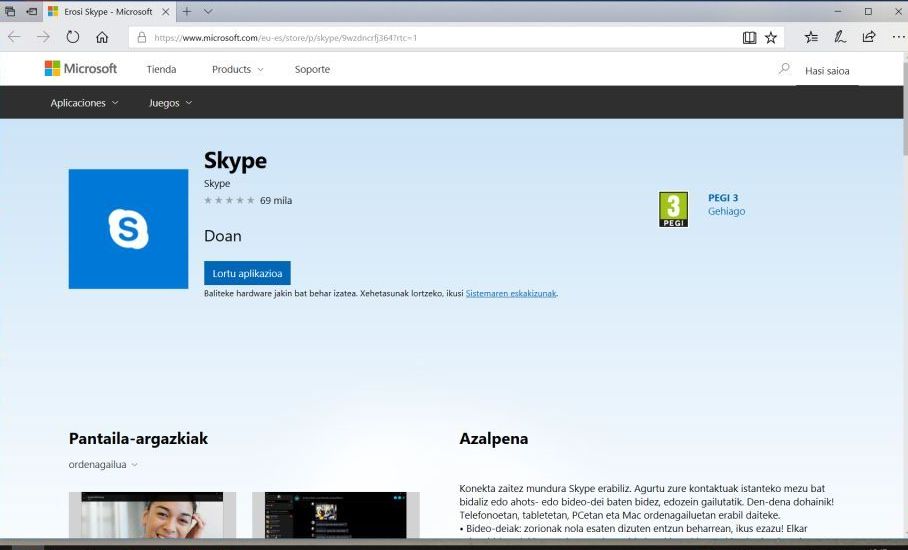Click the browser Back arrow
The image size is (908, 550).
(x=14, y=37)
